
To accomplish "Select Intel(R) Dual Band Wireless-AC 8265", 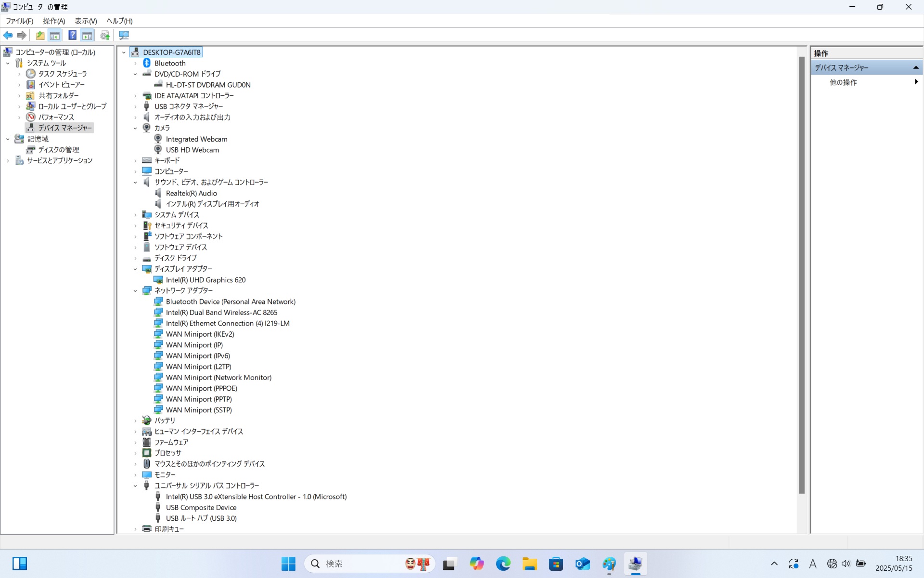I will click(221, 312).
